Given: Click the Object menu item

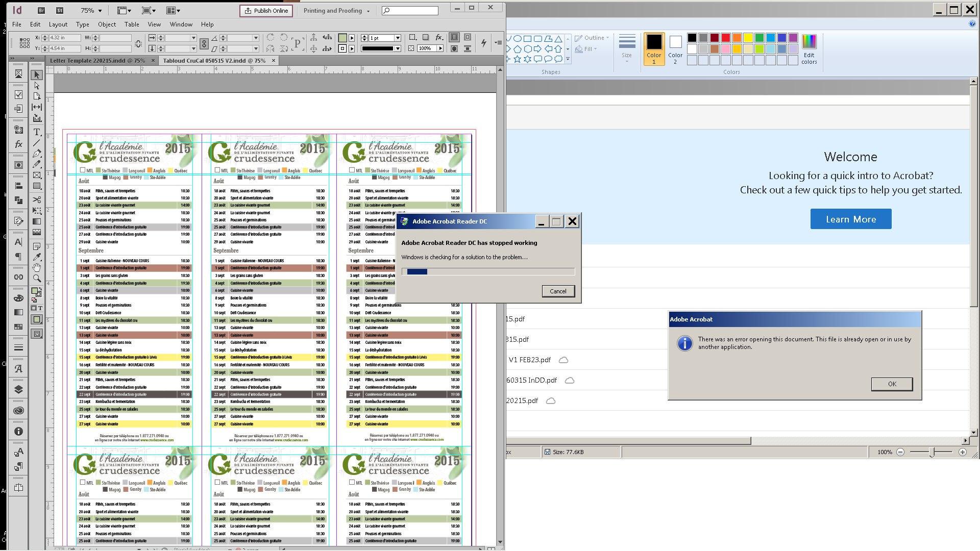Looking at the screenshot, I should (106, 24).
